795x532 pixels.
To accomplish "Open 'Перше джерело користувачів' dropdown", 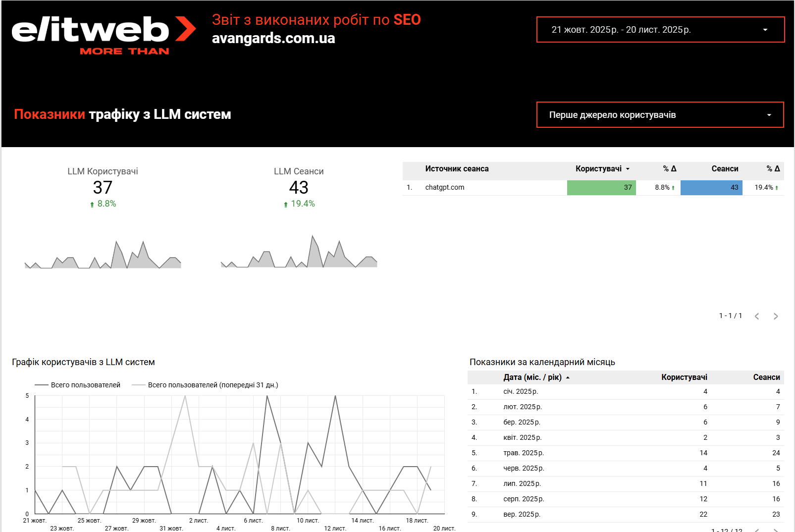I will [660, 115].
